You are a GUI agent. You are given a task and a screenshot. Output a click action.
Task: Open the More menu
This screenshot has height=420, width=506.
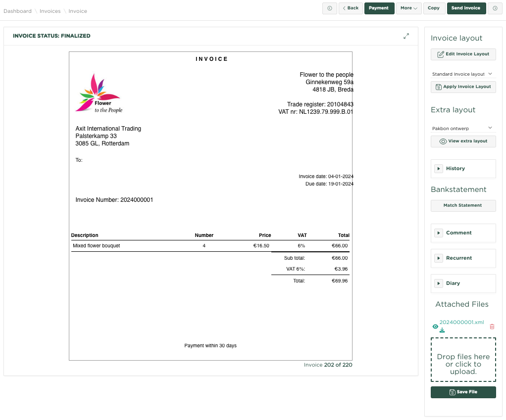[408, 8]
